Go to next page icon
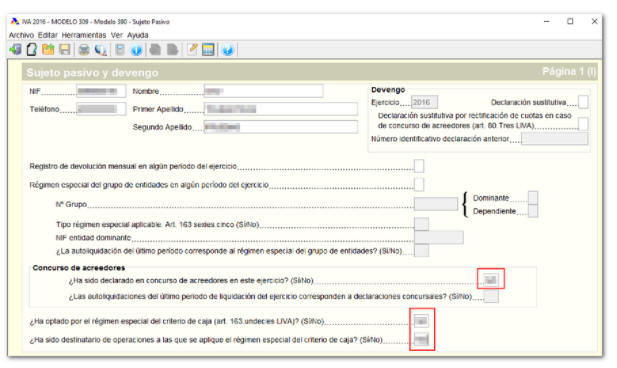617x368 pixels. coord(172,50)
